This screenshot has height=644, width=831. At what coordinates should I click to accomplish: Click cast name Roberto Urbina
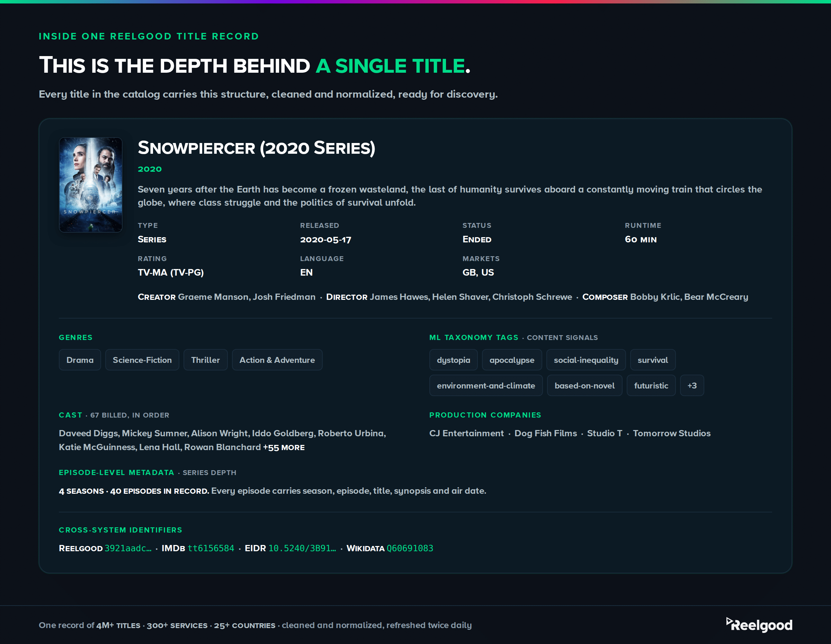click(351, 433)
